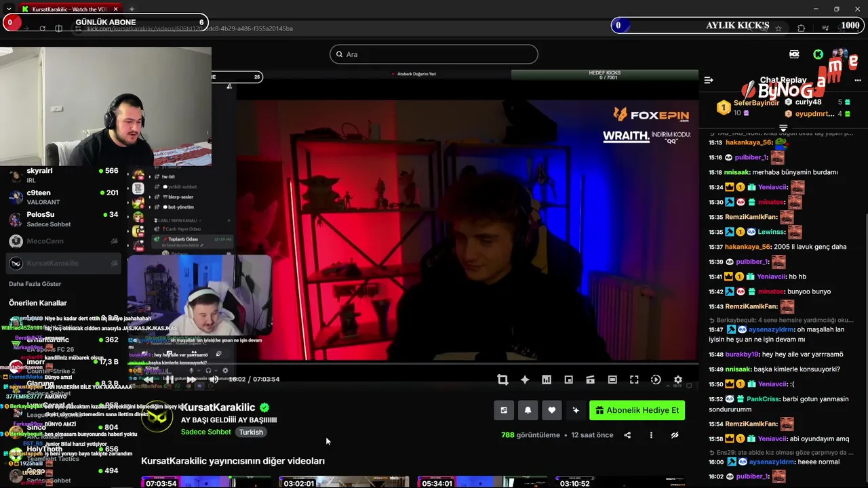Select KursatKarakilic in the sidebar list
Viewport: 868px width, 488px height.
[63, 263]
